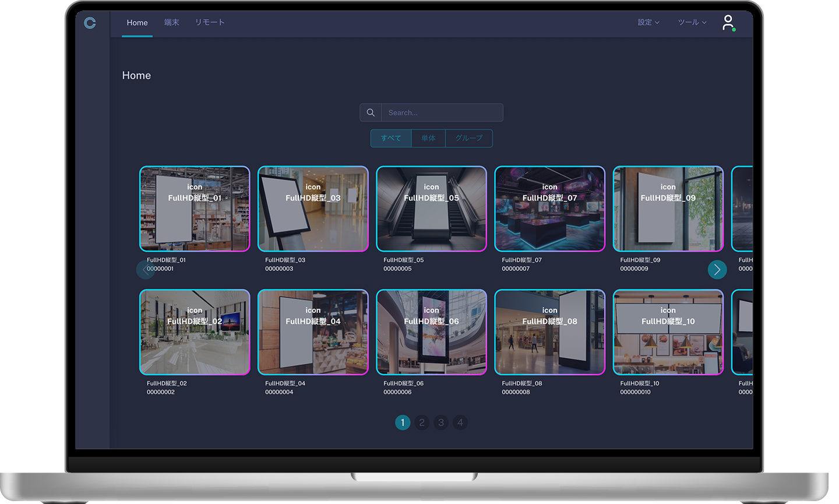Jump to page 4

(460, 422)
